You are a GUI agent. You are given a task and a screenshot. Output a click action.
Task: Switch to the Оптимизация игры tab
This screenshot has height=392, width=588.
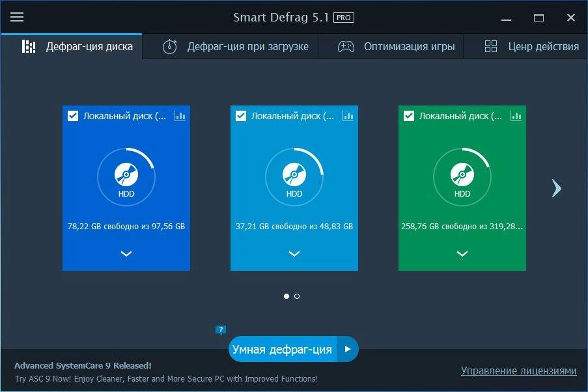pyautogui.click(x=391, y=46)
